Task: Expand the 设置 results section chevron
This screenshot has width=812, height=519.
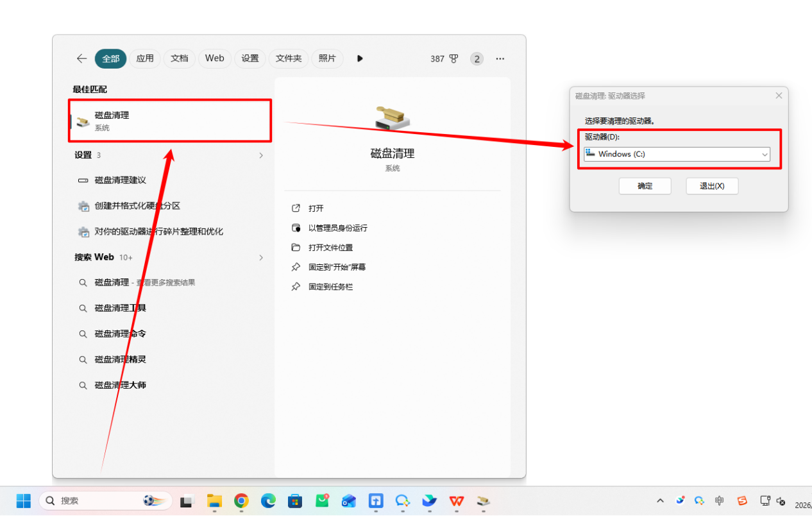Action: pyautogui.click(x=261, y=155)
